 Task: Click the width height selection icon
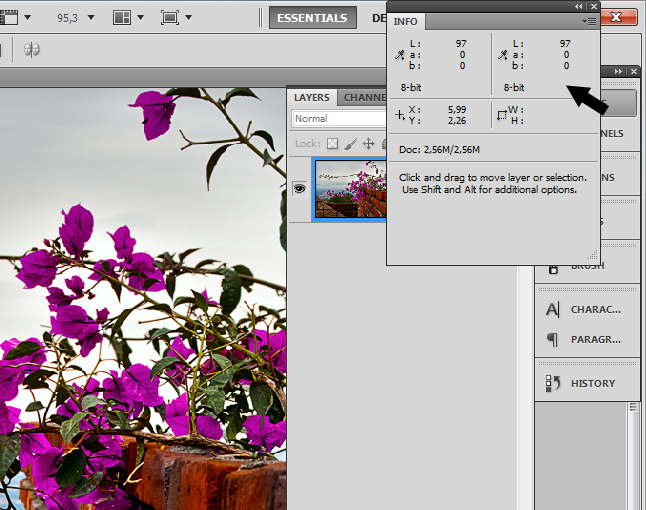click(501, 115)
